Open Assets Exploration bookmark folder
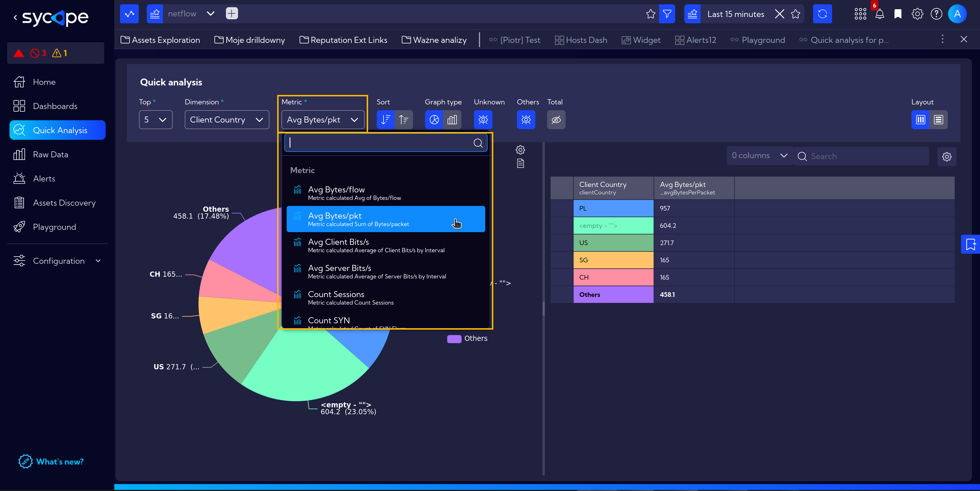 160,40
